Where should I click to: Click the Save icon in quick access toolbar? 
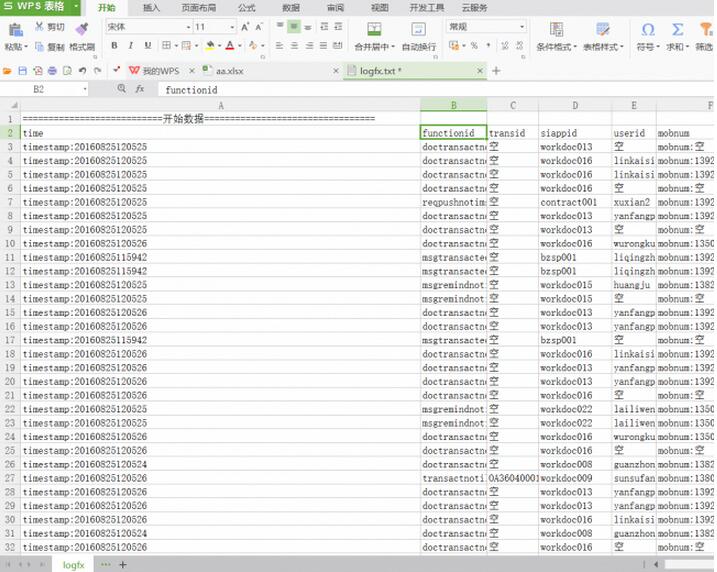tap(23, 71)
